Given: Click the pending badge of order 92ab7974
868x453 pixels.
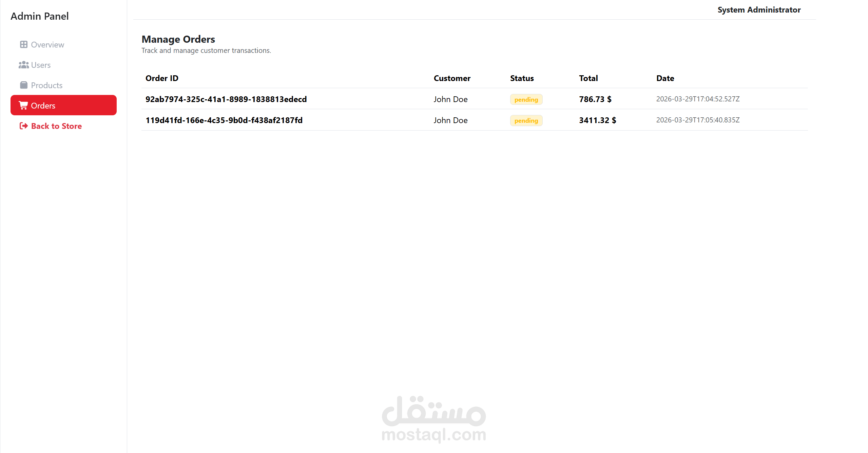Looking at the screenshot, I should tap(526, 99).
